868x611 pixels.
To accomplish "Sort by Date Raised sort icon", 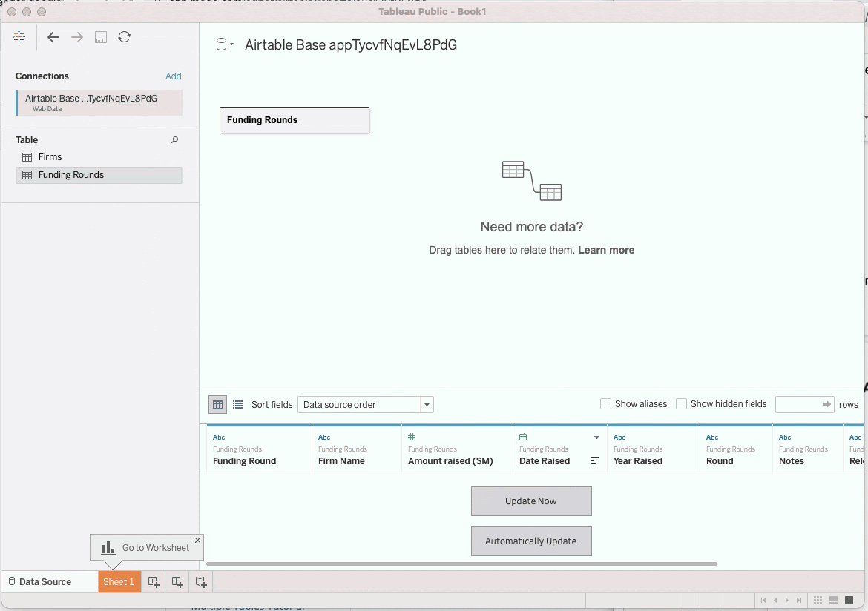I will [594, 460].
